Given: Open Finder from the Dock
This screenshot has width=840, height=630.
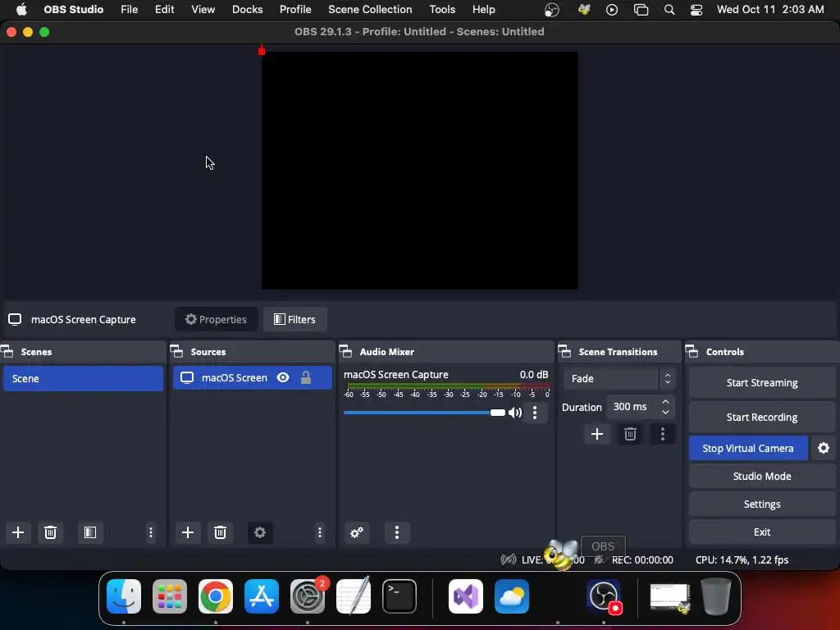Looking at the screenshot, I should point(124,596).
